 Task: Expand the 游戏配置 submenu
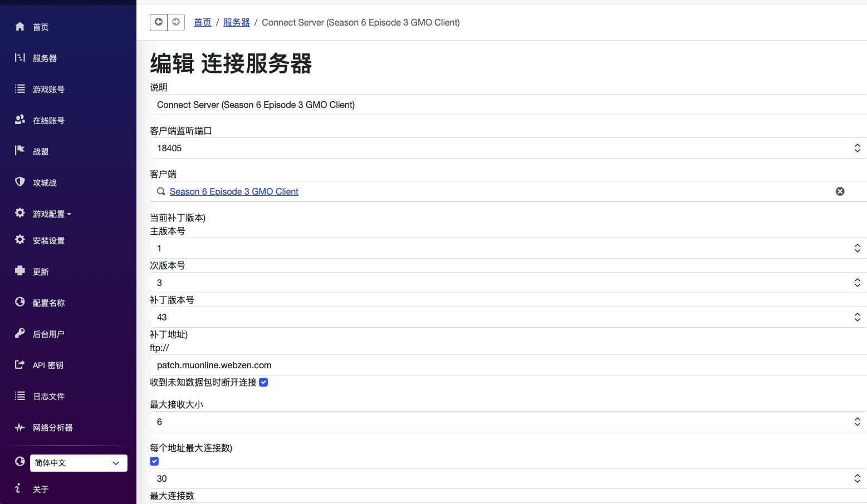click(x=52, y=214)
